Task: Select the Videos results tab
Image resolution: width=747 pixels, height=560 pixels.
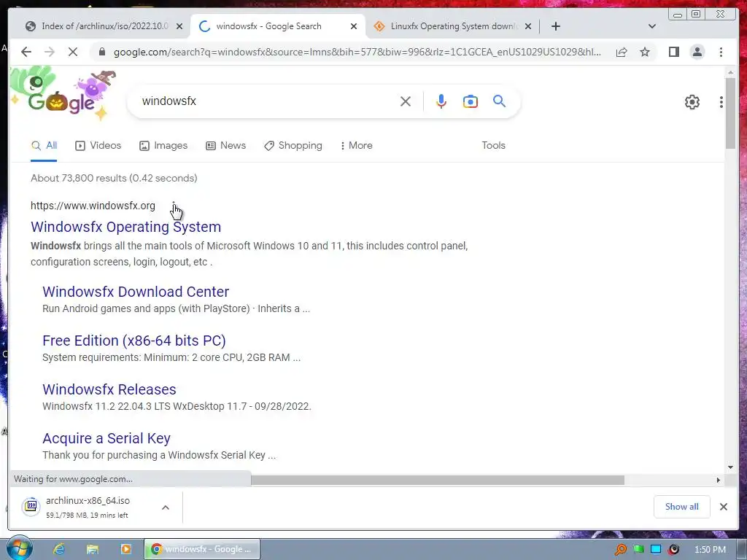Action: [98, 145]
